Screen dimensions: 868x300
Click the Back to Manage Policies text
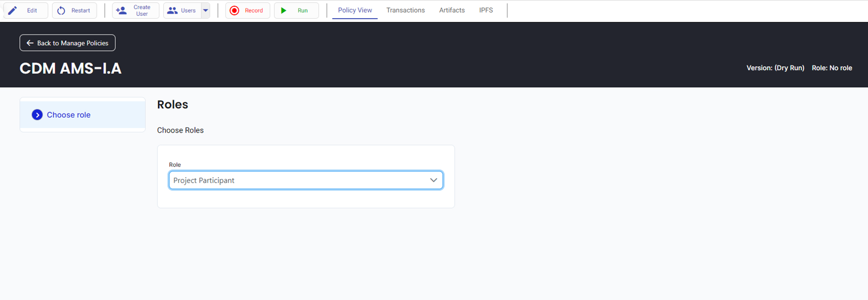pyautogui.click(x=72, y=43)
